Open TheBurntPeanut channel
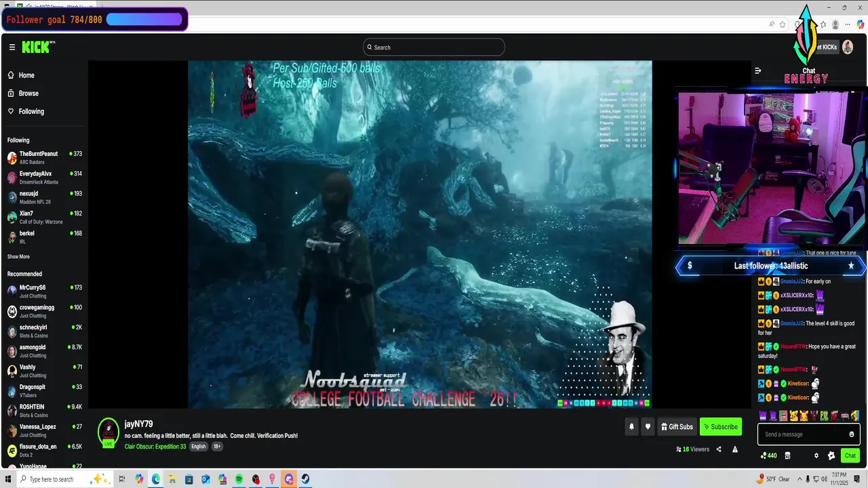This screenshot has width=868, height=488. pyautogui.click(x=44, y=158)
